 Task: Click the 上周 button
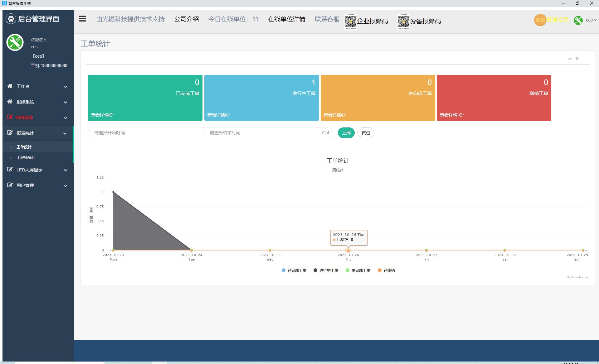tap(346, 133)
